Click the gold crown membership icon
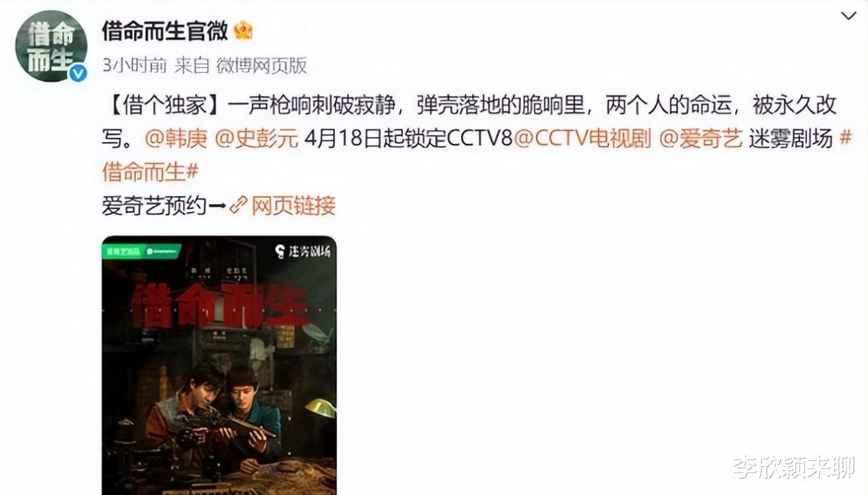Viewport: 868px width, 495px height. coord(243,30)
